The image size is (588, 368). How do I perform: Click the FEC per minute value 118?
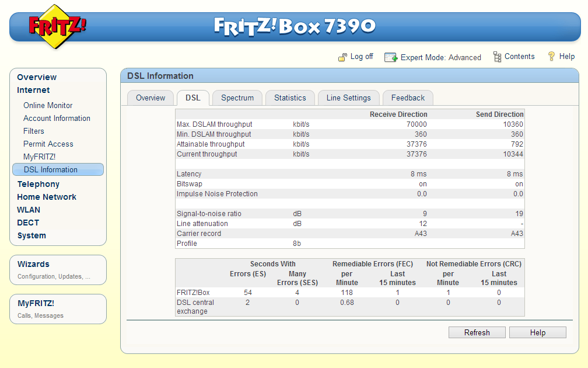click(x=347, y=293)
